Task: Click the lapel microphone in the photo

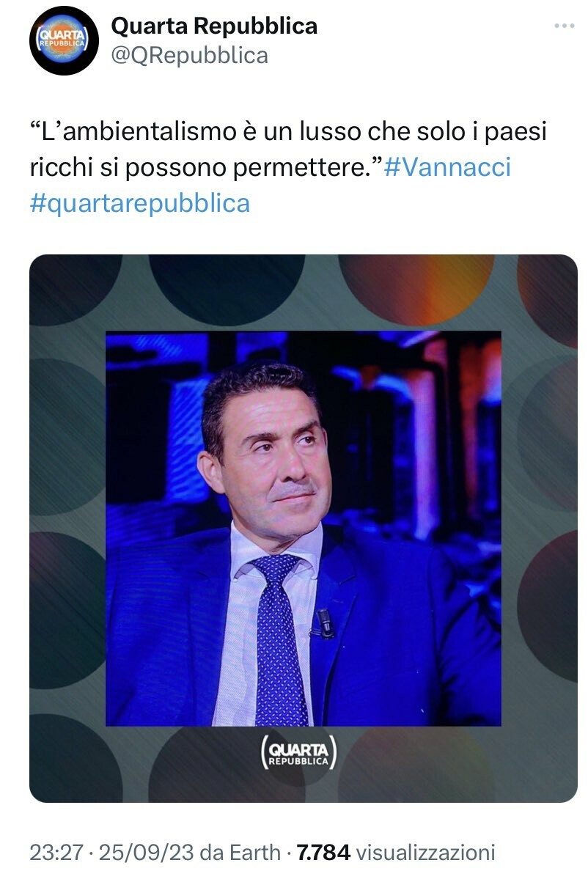Action: pyautogui.click(x=324, y=623)
